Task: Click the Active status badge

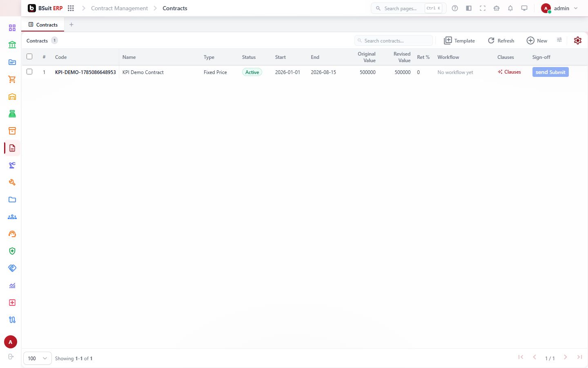Action: coord(252,72)
